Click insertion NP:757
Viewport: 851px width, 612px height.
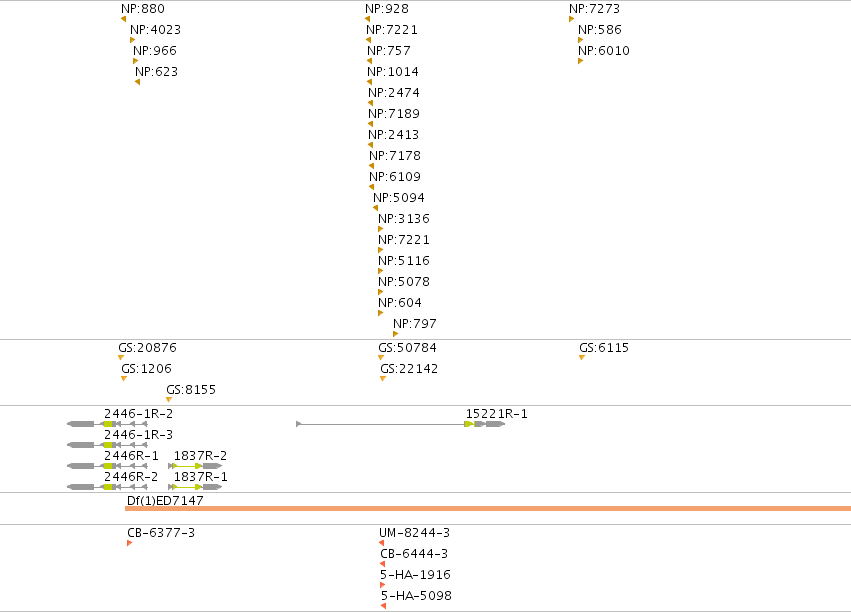coord(370,61)
